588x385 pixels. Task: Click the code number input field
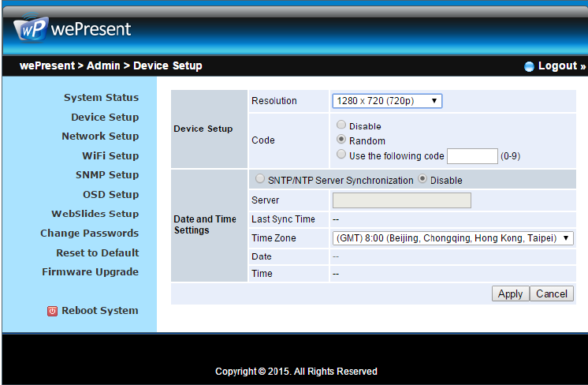point(472,156)
